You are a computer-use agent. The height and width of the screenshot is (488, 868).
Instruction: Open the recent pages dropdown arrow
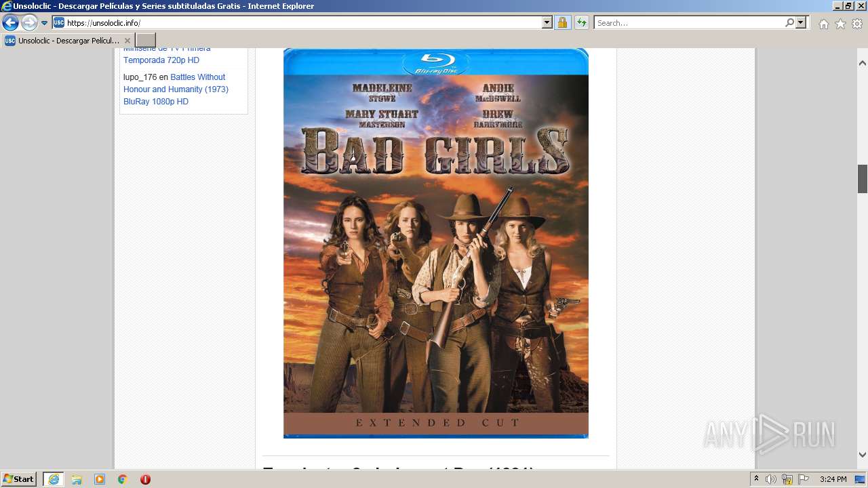[x=45, y=23]
